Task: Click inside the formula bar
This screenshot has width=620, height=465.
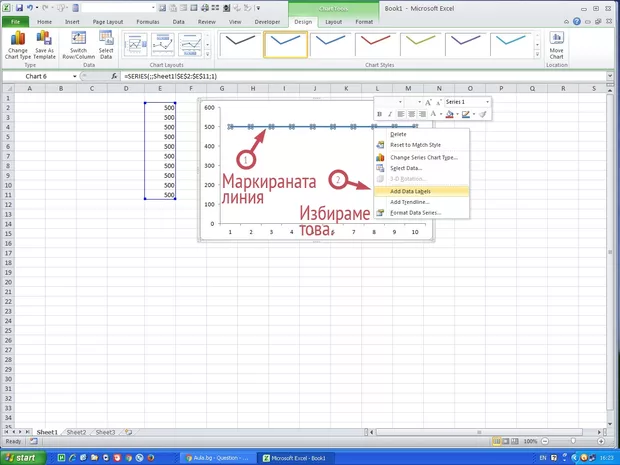Action: (350, 76)
